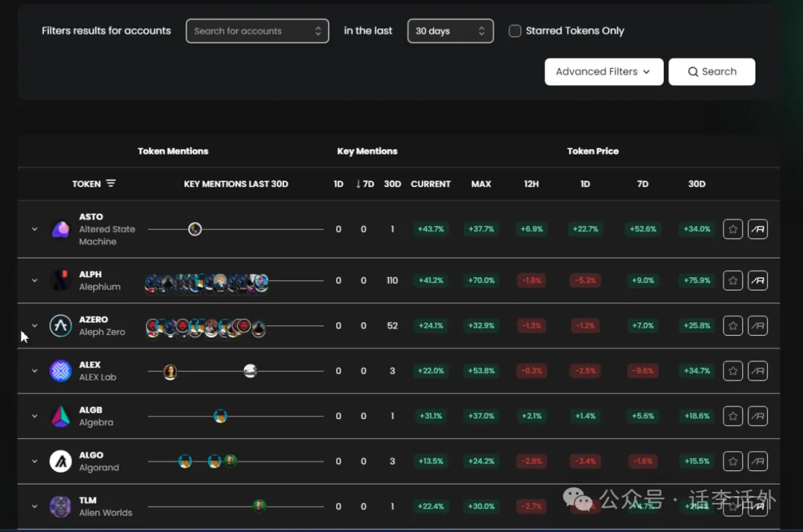Click the ASTO token logo
Viewport: 803px width, 532px height.
pyautogui.click(x=60, y=229)
